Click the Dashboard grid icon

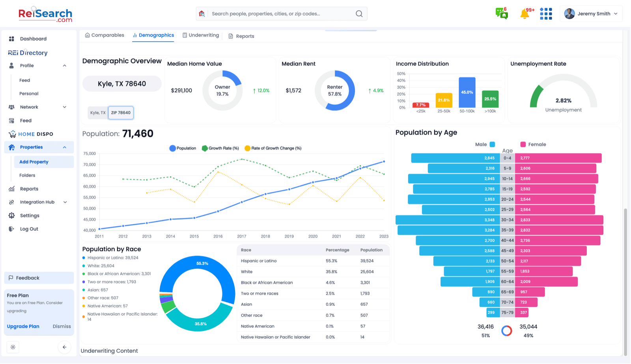(x=11, y=39)
